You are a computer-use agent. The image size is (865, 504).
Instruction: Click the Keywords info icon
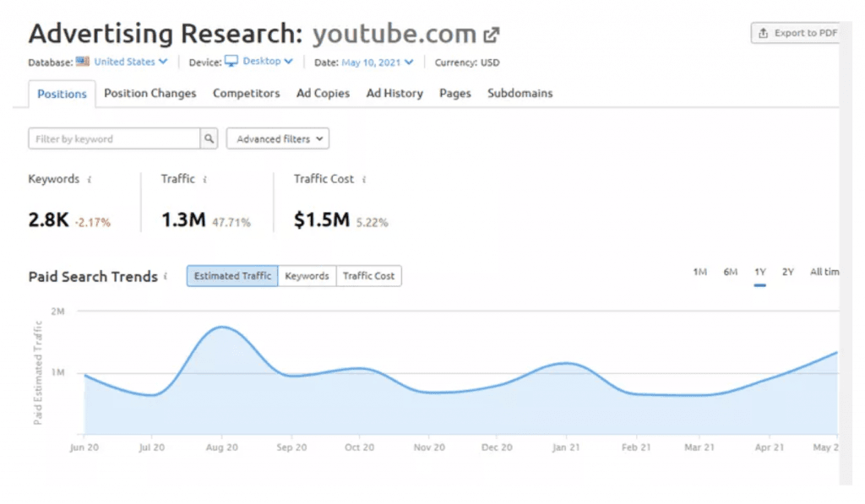pos(90,180)
